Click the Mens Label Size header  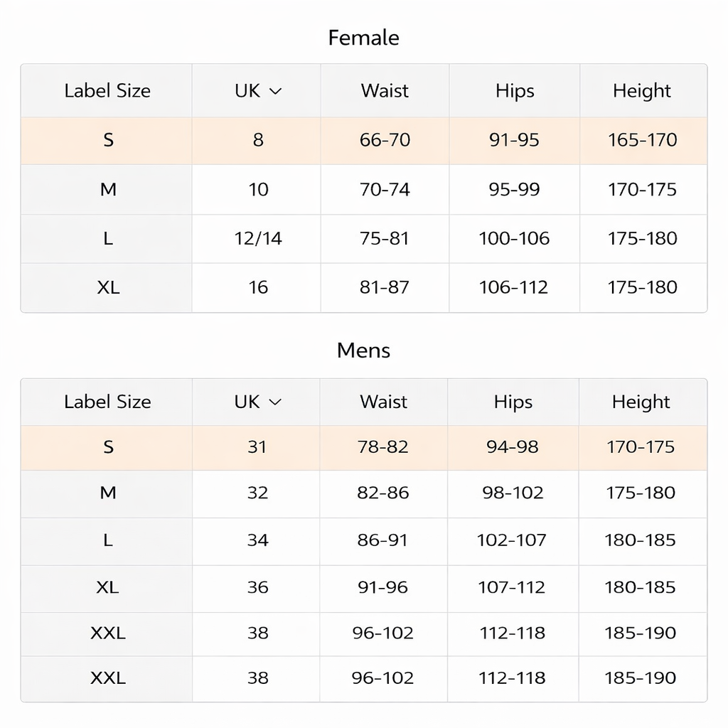coord(107,402)
